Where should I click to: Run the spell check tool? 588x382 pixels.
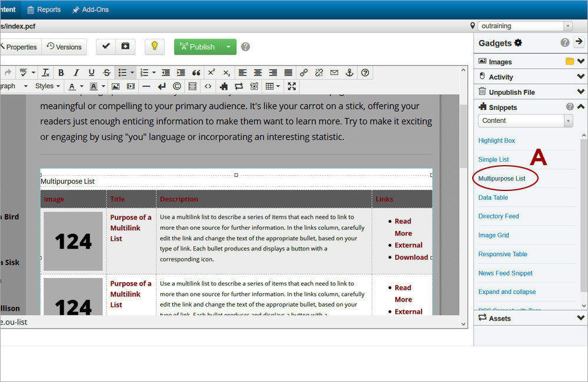point(24,73)
